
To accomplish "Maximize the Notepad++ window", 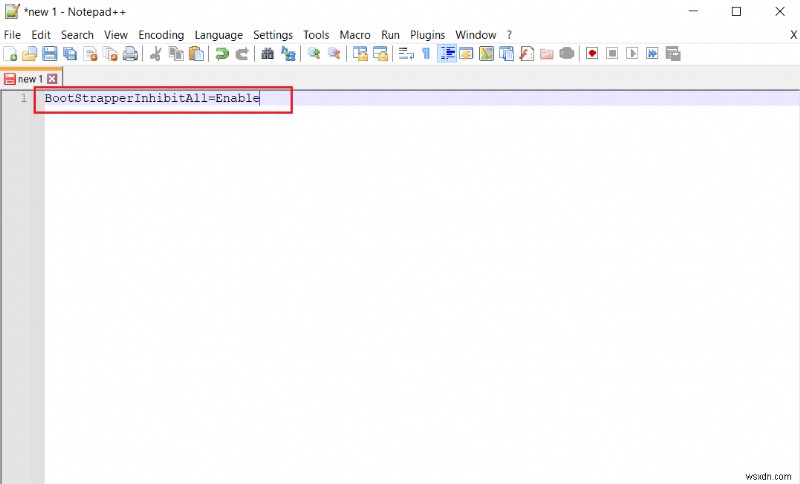I will tap(736, 11).
